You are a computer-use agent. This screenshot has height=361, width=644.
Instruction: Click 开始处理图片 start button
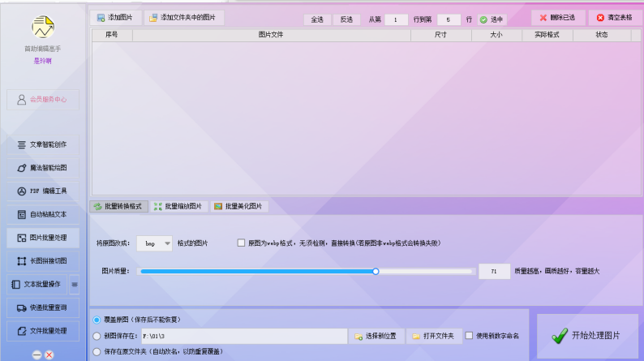pos(587,336)
